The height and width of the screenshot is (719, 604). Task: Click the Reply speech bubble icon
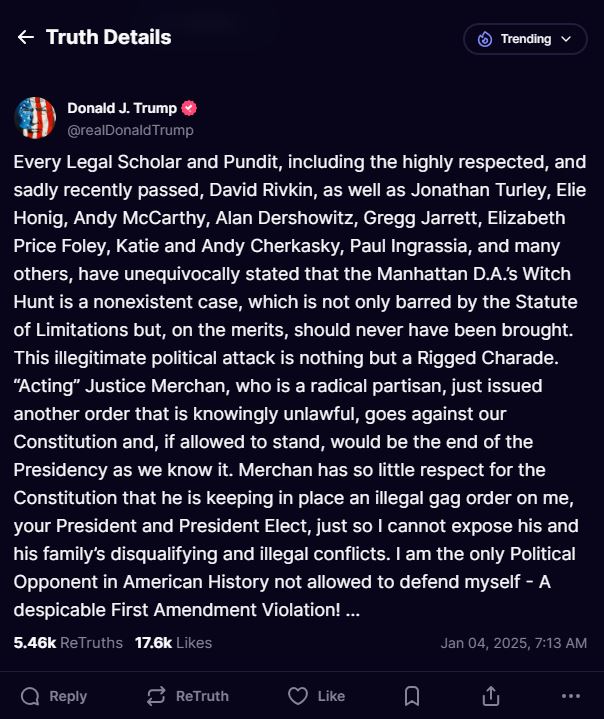(31, 696)
